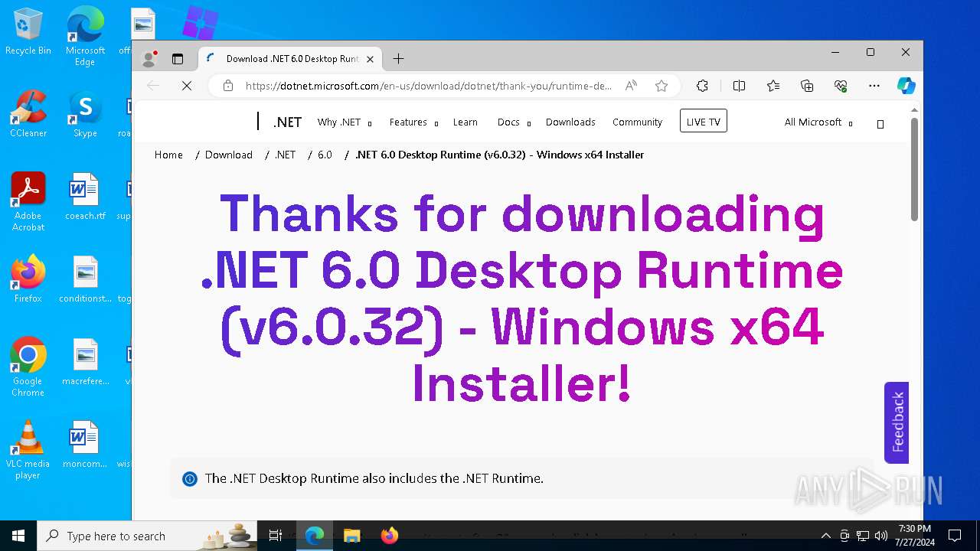Stop loading the page
The image size is (980, 551).
[x=187, y=86]
